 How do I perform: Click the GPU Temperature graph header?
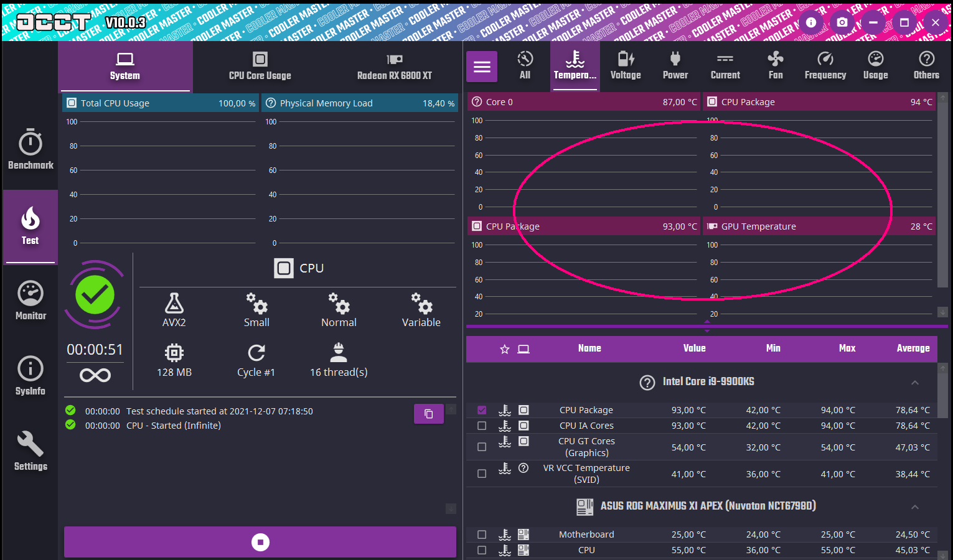[819, 226]
